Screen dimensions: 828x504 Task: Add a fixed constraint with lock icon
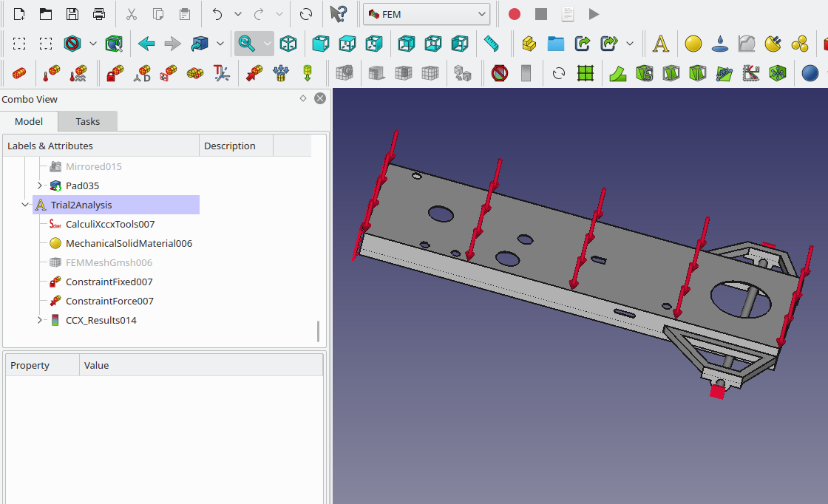click(x=115, y=73)
